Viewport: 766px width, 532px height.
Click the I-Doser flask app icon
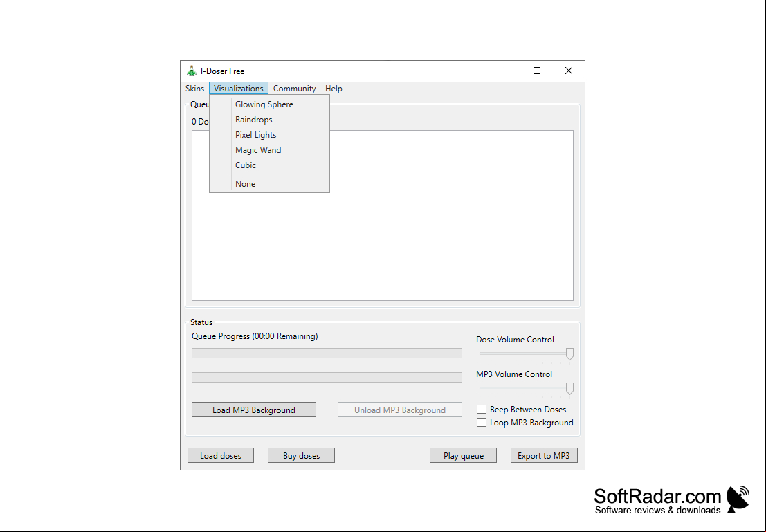tap(192, 71)
